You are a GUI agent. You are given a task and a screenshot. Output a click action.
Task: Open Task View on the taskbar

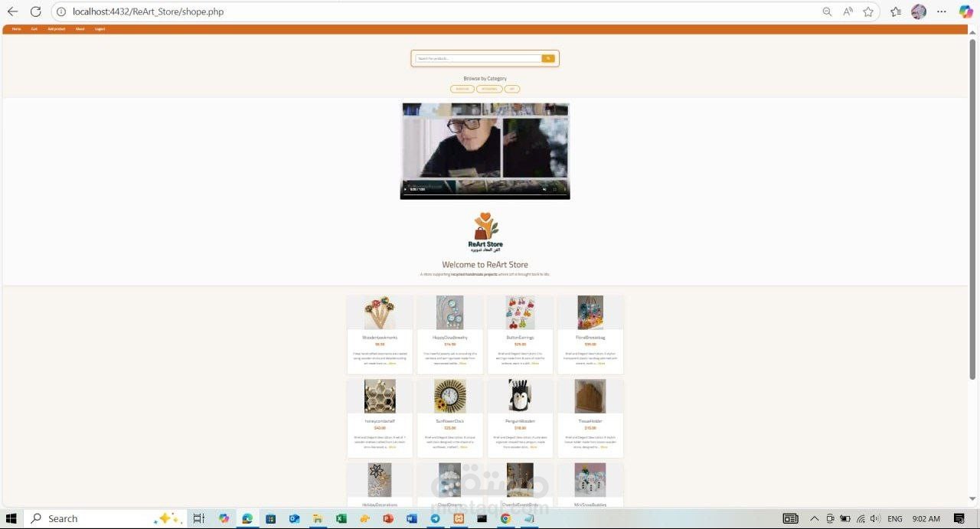click(199, 518)
